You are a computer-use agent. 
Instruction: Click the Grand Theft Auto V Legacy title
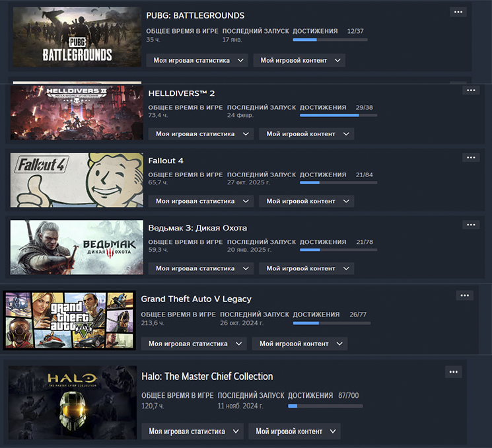tap(196, 299)
